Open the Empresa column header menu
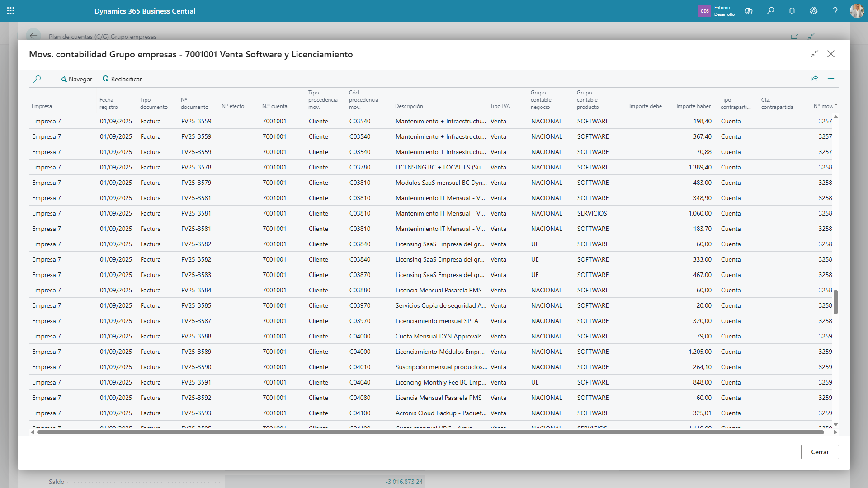Screen dimensions: 868x488 coord(42,106)
